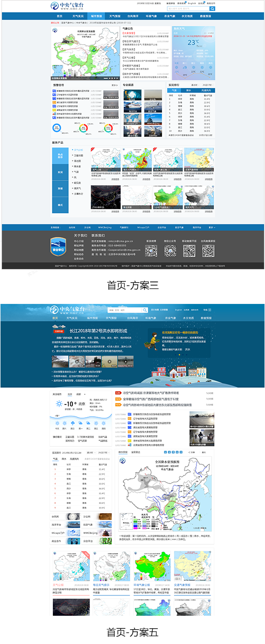Switch to 城市预报 tab in 方案三 navigation

click(x=96, y=16)
